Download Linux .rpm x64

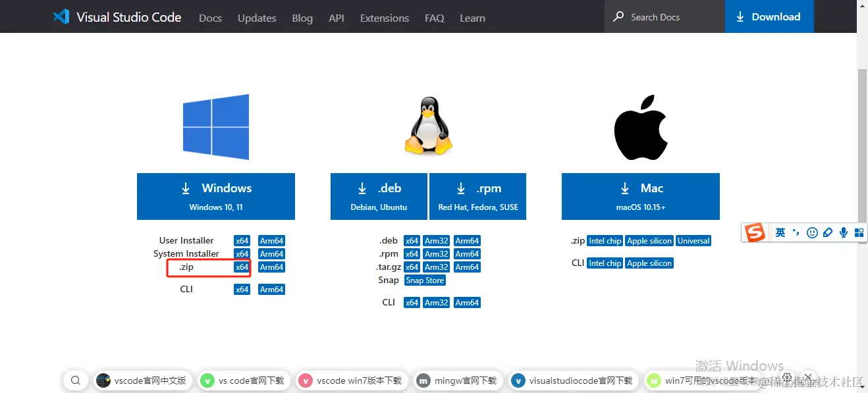point(412,254)
